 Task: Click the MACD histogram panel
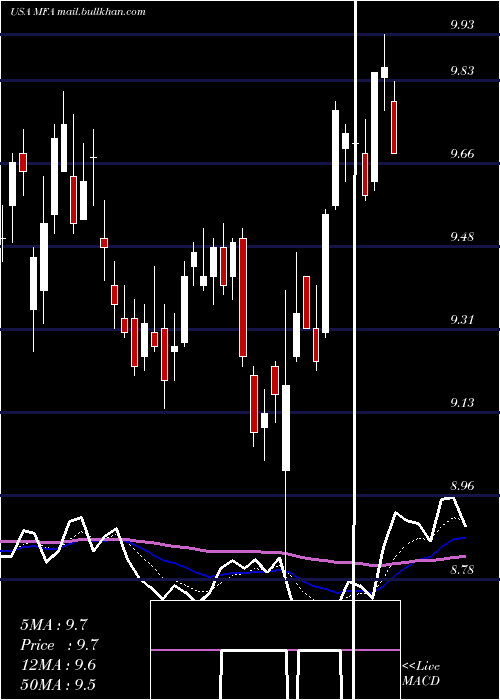(x=275, y=650)
